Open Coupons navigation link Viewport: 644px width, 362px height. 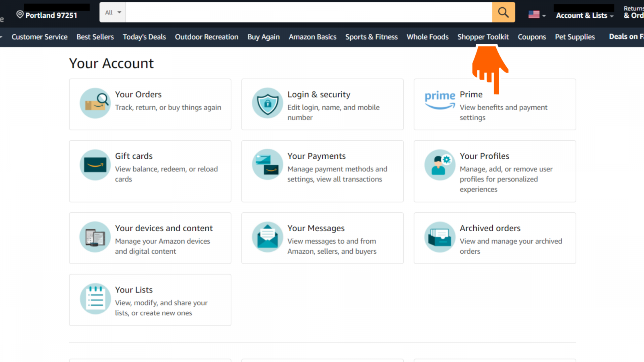(x=532, y=37)
